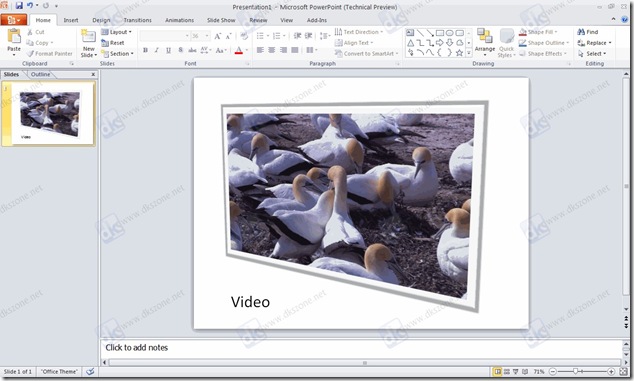Click Convert to SmartArt
Screen dimensions: 634x381
tap(367, 53)
